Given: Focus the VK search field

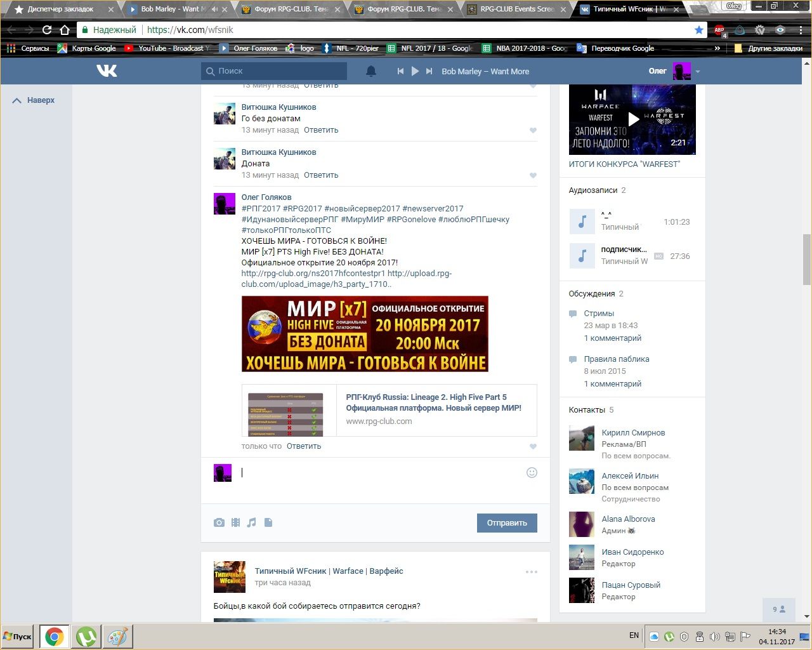Looking at the screenshot, I should pos(274,71).
